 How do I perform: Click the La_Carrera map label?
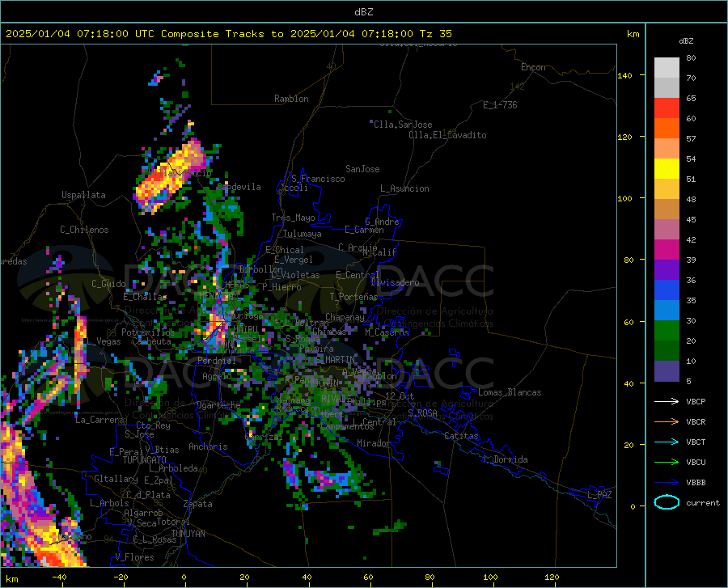99,420
